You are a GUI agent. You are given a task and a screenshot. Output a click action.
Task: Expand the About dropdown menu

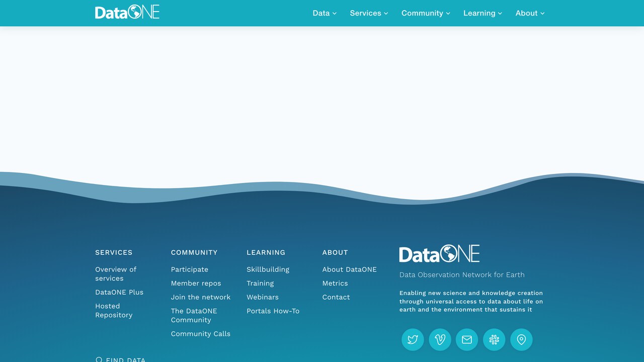click(530, 13)
